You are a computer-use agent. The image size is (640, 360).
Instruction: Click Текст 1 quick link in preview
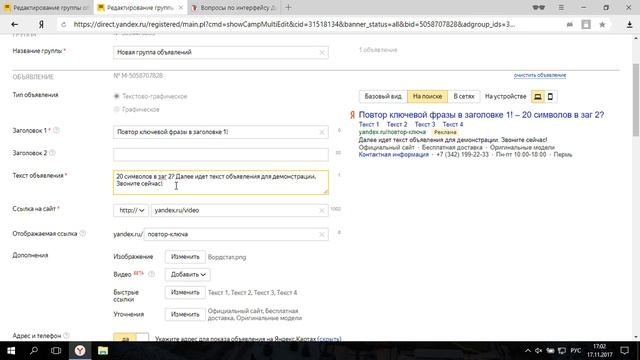[x=369, y=124]
